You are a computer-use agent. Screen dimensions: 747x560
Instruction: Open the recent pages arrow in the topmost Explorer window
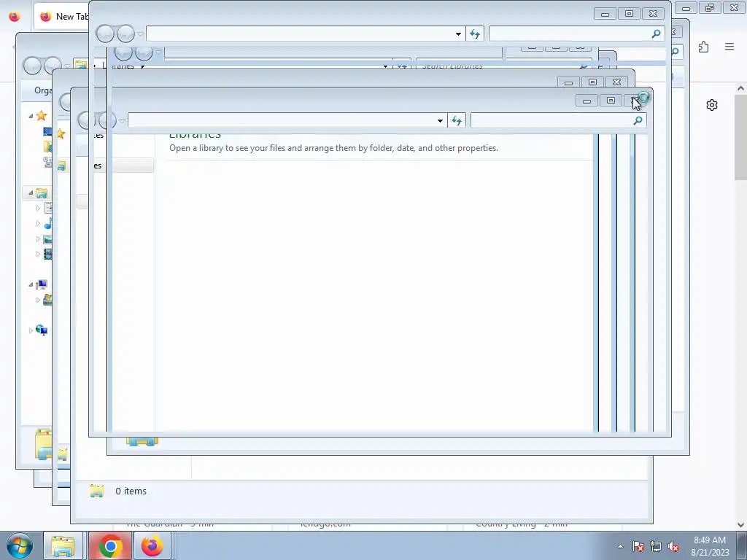click(x=141, y=34)
